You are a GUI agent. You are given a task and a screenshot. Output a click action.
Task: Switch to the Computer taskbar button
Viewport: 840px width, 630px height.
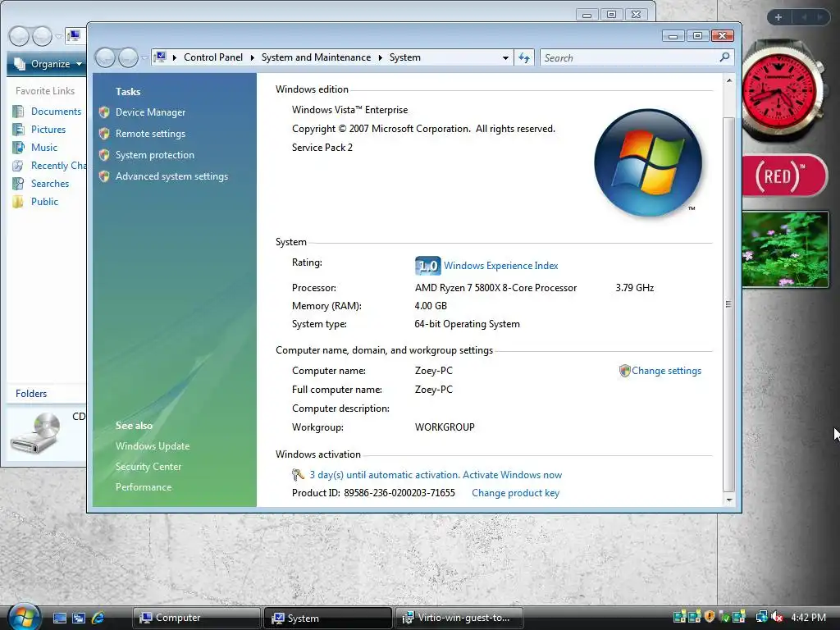pos(196,618)
